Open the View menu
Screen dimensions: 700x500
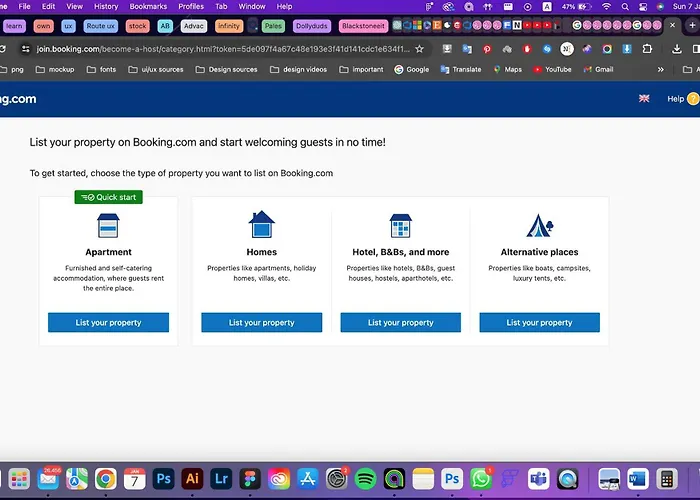(75, 6)
